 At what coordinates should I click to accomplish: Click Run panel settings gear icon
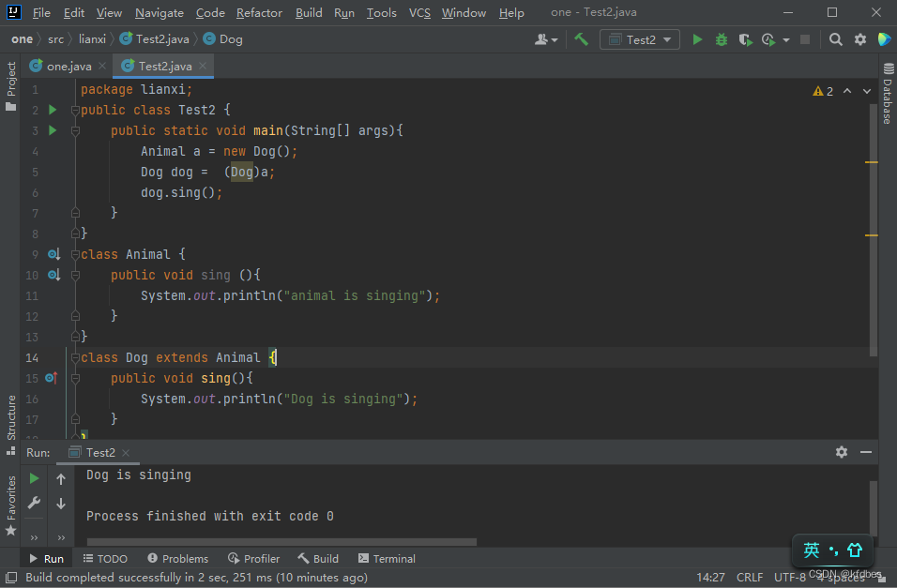pos(842,452)
